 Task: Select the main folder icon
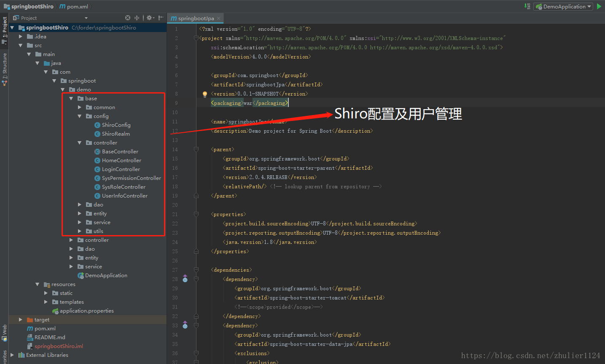(x=38, y=54)
